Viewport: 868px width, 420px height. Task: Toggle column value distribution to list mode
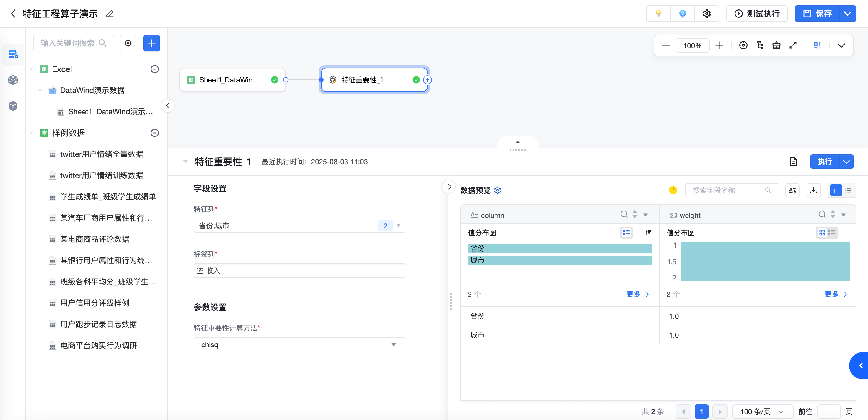coord(626,233)
